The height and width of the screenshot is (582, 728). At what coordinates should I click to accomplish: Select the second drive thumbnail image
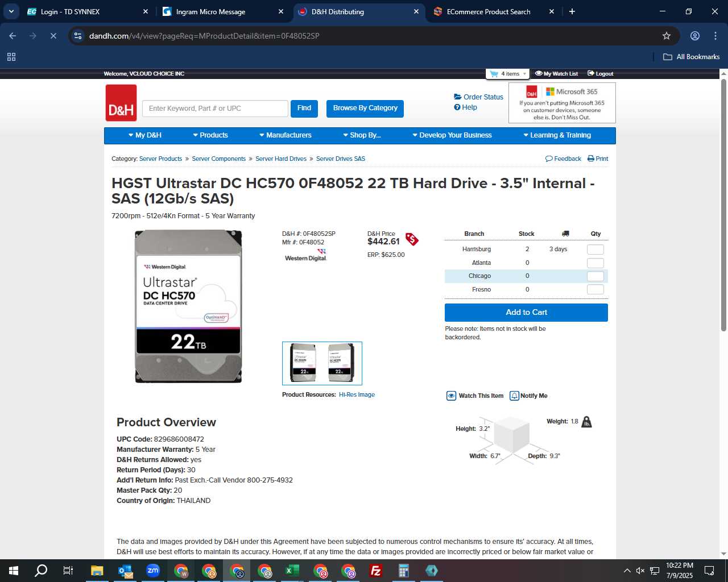[x=340, y=363]
